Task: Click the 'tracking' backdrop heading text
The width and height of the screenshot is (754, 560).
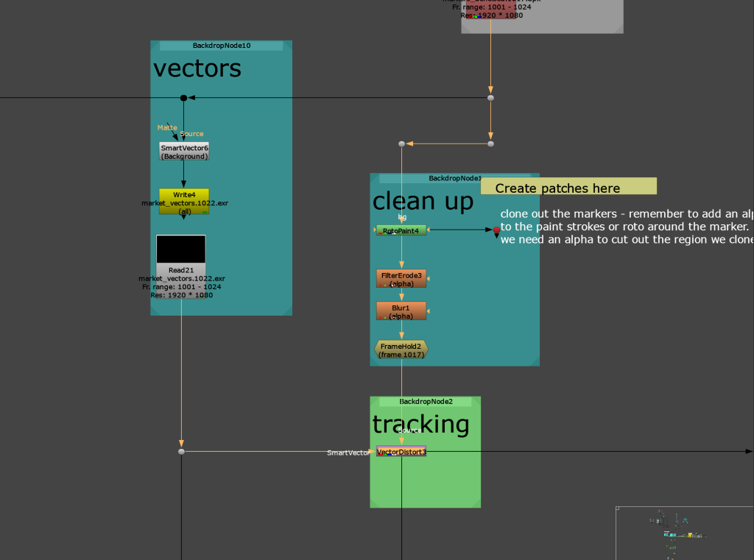Action: pos(420,425)
